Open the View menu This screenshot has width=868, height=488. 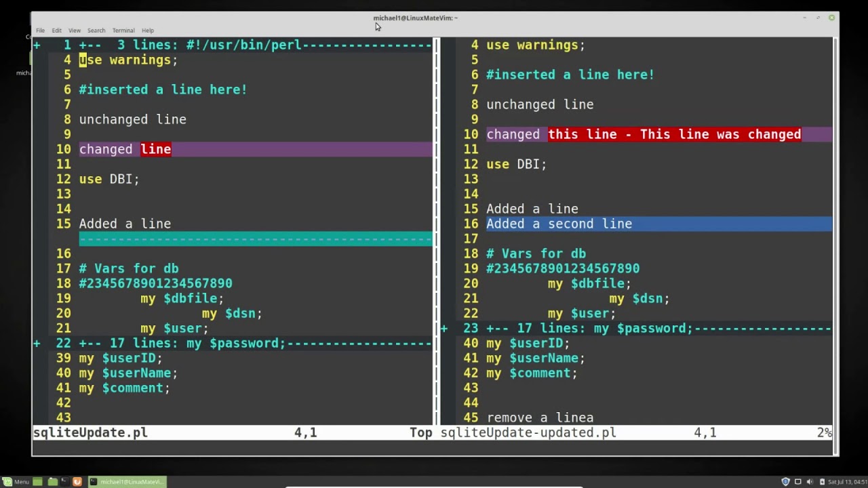pos(75,30)
